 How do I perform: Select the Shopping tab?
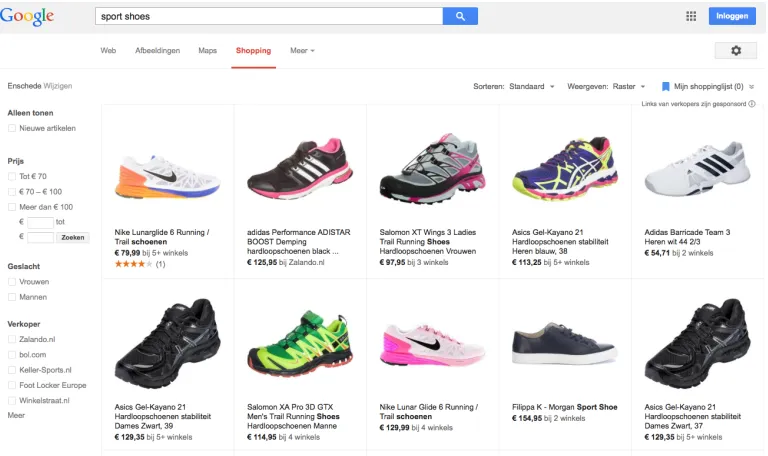(253, 50)
